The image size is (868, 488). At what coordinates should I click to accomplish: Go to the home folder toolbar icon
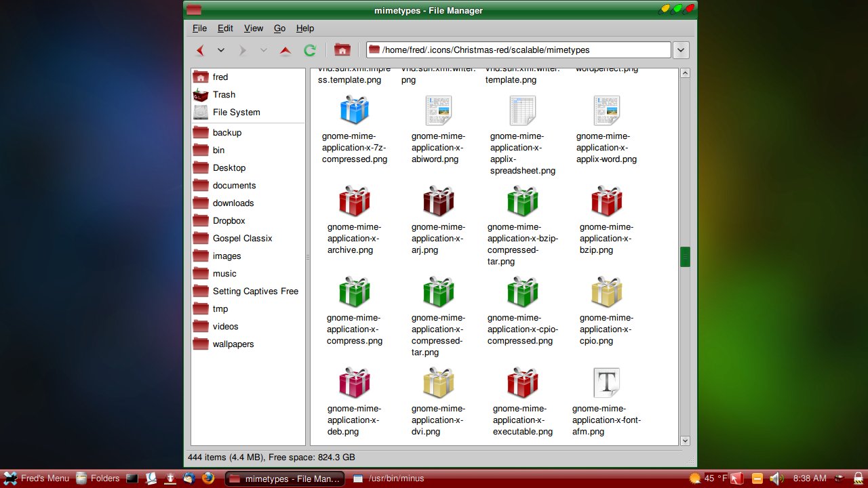pos(342,50)
